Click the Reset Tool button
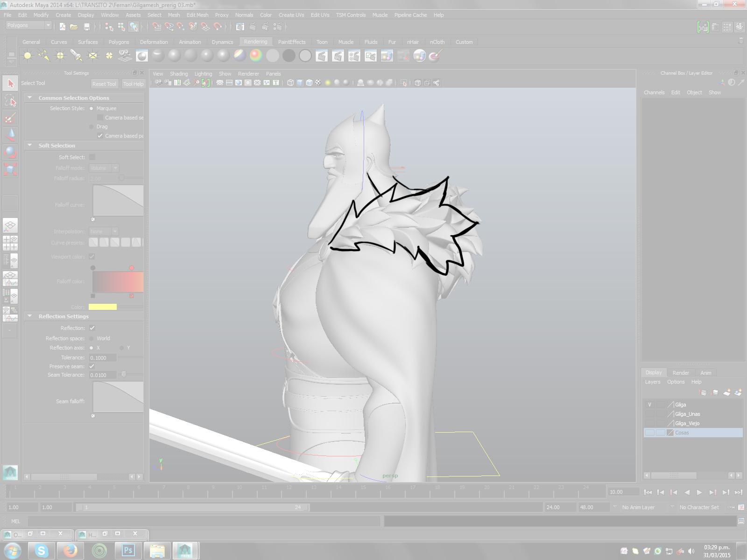This screenshot has height=560, width=747. tap(104, 84)
